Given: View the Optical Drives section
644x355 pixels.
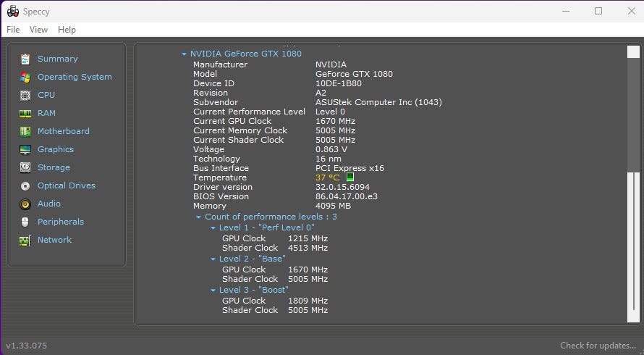Looking at the screenshot, I should click(x=67, y=185).
